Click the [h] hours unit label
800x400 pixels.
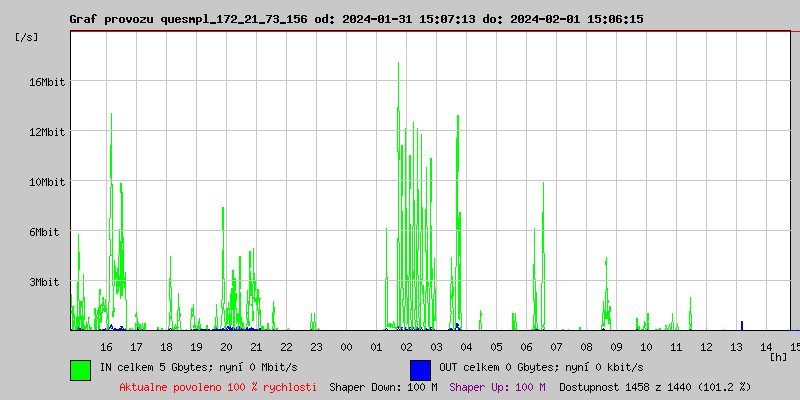click(779, 356)
